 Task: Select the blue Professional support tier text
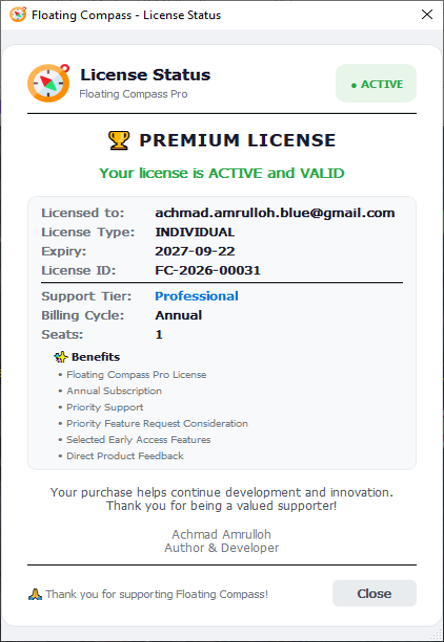197,296
